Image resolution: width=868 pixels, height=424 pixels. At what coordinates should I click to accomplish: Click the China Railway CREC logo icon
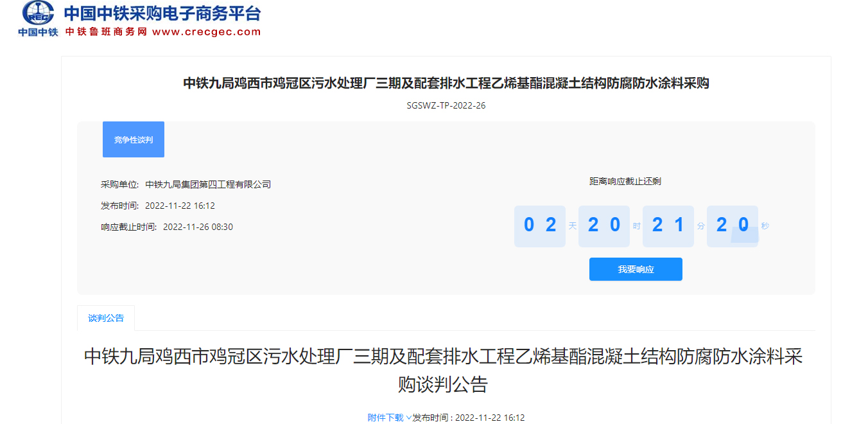coord(38,18)
